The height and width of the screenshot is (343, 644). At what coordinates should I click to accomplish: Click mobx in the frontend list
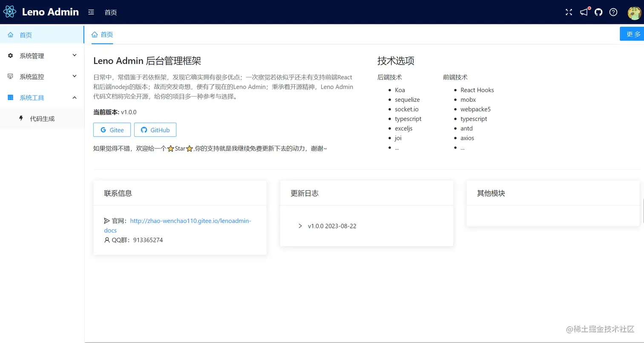click(x=468, y=100)
